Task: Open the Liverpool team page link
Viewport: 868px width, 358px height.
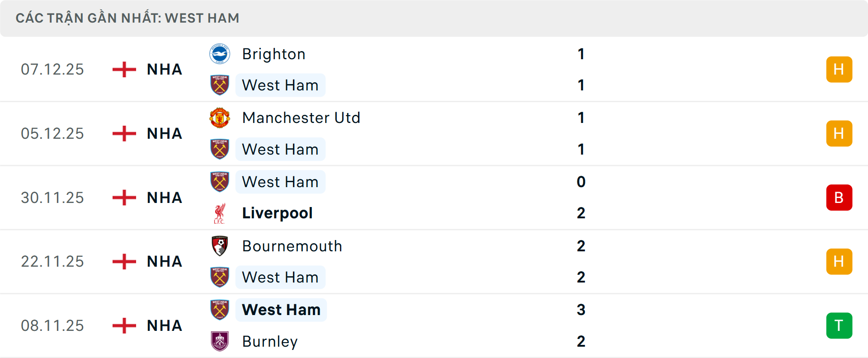Action: [278, 213]
